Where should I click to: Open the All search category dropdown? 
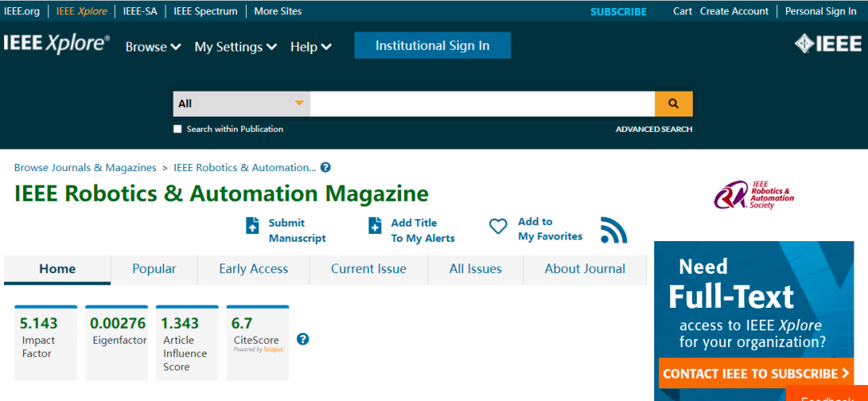(x=241, y=104)
